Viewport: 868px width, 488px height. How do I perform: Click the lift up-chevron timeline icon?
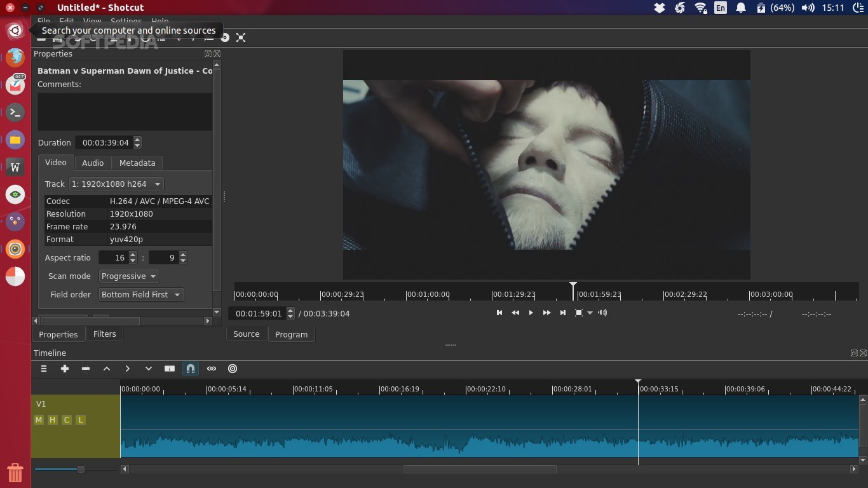(107, 369)
